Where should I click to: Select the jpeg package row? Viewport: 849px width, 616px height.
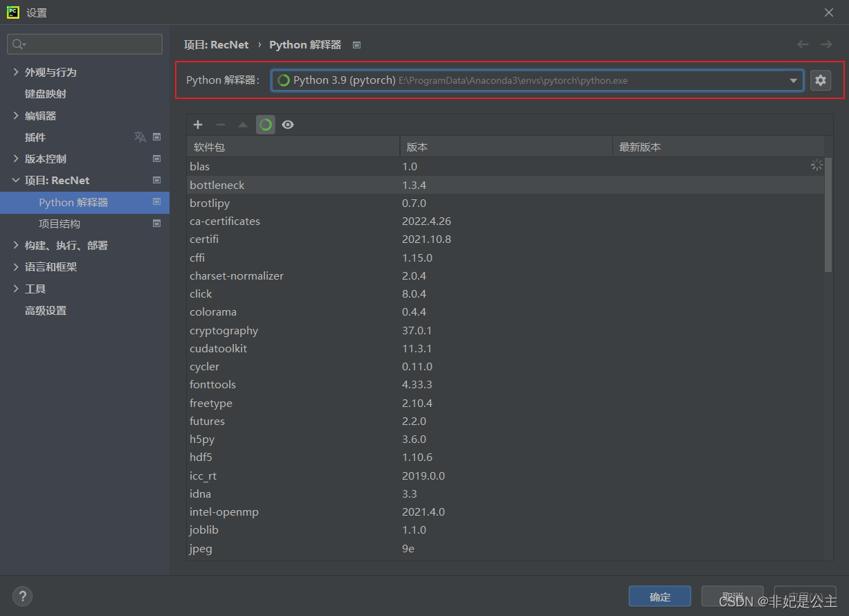pos(505,548)
